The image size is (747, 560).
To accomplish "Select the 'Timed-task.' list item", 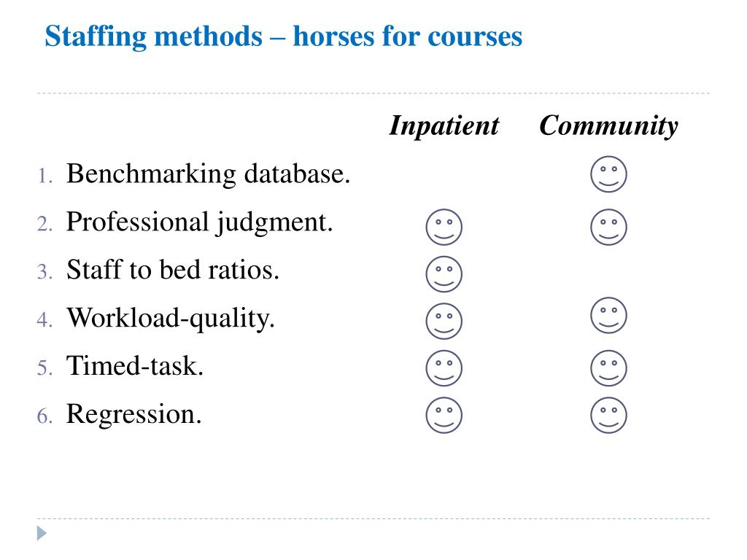I will pyautogui.click(x=135, y=366).
